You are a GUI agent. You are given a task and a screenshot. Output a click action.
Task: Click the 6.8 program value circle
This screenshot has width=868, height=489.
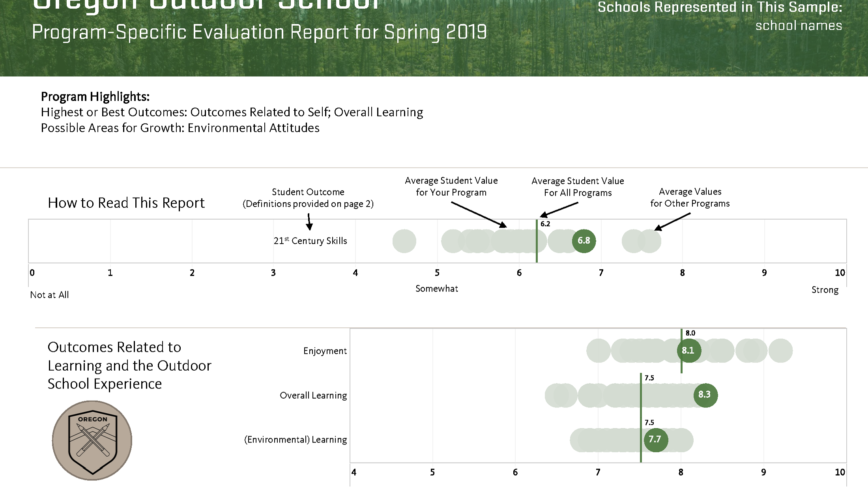point(584,241)
